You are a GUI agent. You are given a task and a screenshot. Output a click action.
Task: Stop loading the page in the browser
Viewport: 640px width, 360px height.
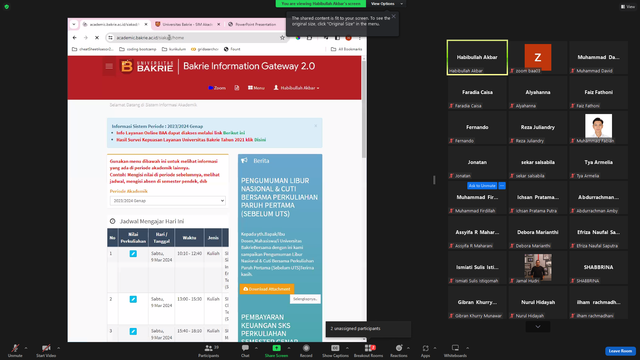97,38
